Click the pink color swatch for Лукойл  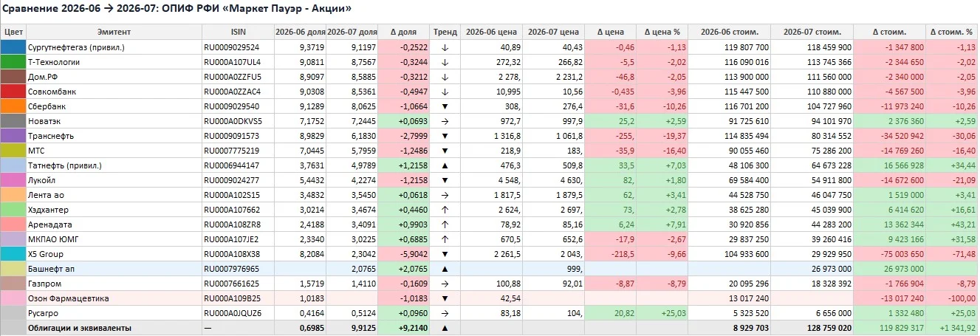[x=13, y=179]
